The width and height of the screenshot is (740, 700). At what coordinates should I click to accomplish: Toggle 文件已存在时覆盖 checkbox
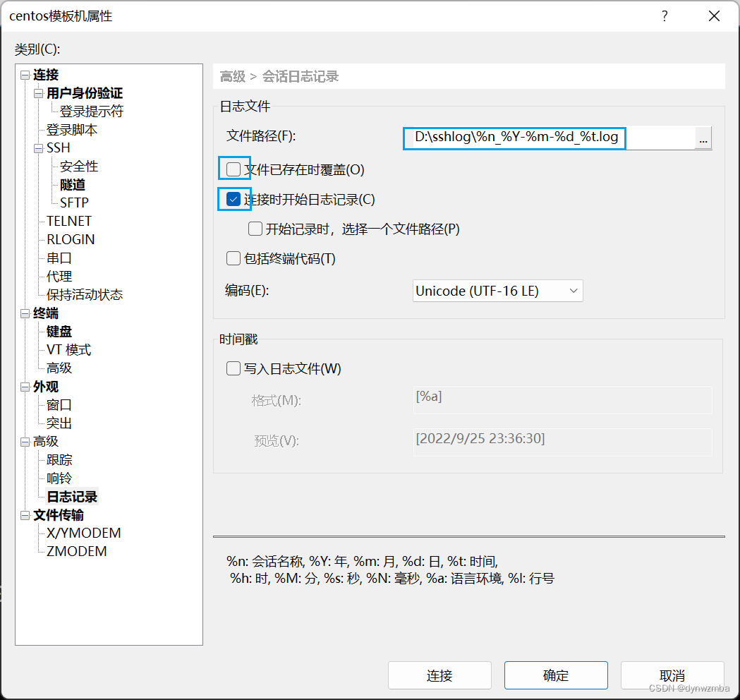point(233,169)
